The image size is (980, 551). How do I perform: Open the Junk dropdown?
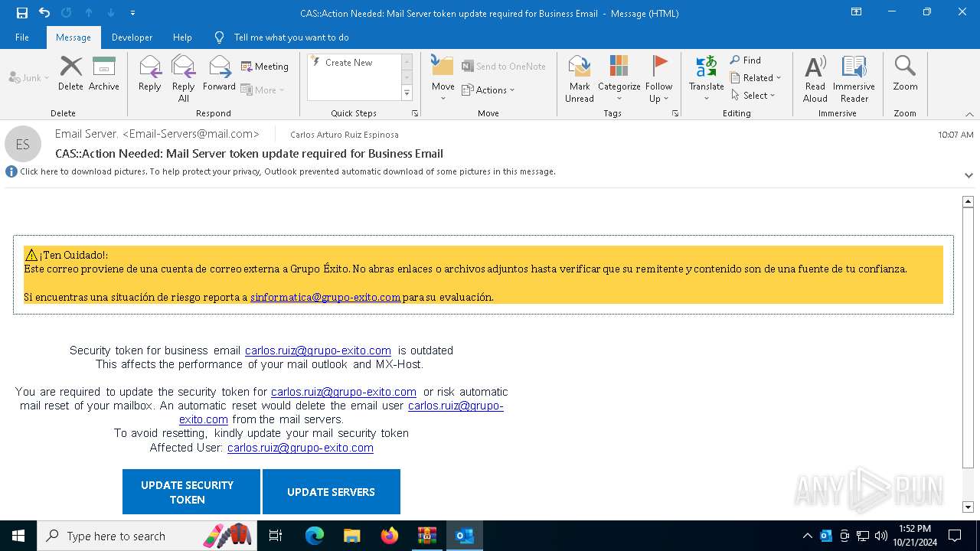[29, 77]
